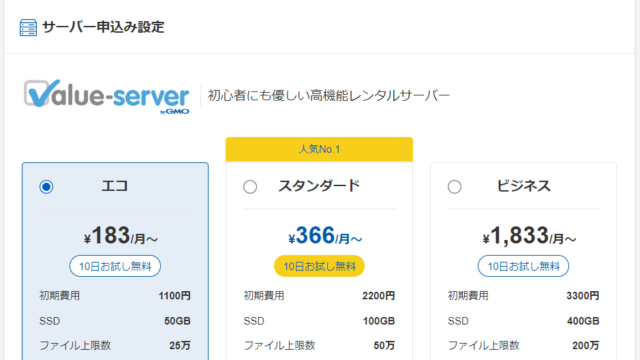Click the Value-server by GMO logo

(x=107, y=96)
